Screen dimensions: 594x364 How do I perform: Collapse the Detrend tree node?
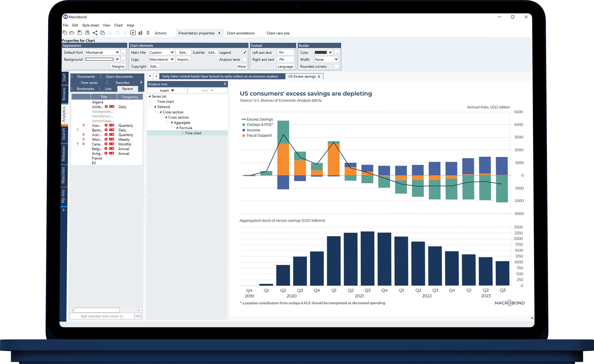click(x=155, y=107)
